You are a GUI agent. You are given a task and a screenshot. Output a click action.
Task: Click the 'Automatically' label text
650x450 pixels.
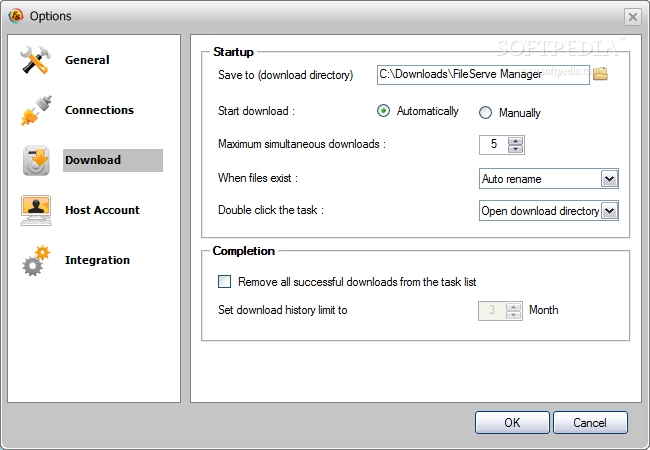click(427, 111)
